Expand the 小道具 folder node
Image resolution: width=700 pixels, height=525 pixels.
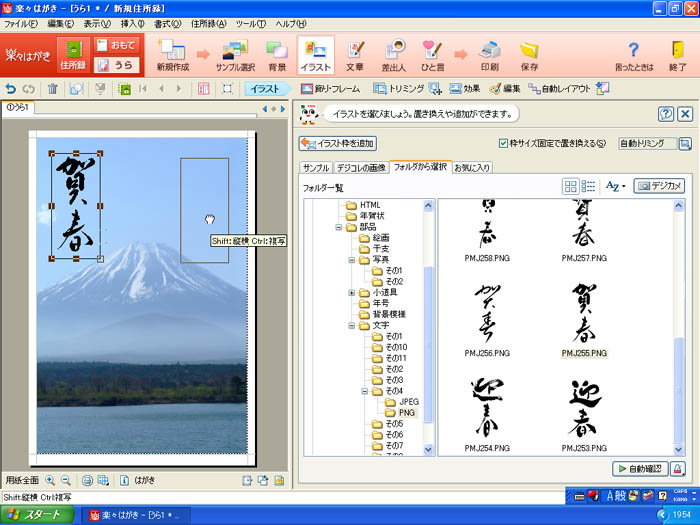[x=352, y=293]
